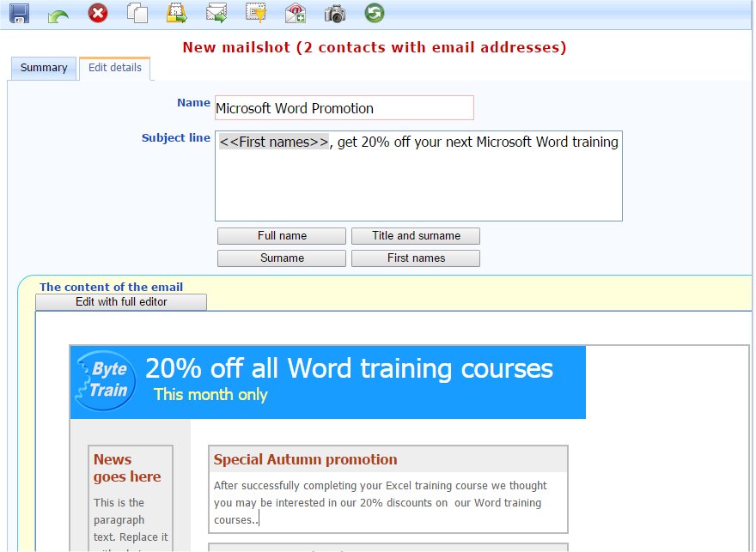Click the Name field with Microsoft Word Promotion

344,108
